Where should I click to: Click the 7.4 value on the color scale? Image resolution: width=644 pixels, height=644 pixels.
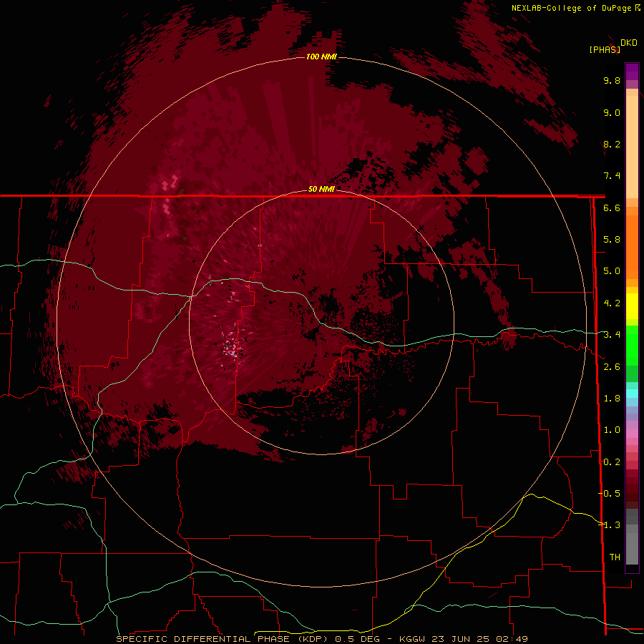[612, 176]
